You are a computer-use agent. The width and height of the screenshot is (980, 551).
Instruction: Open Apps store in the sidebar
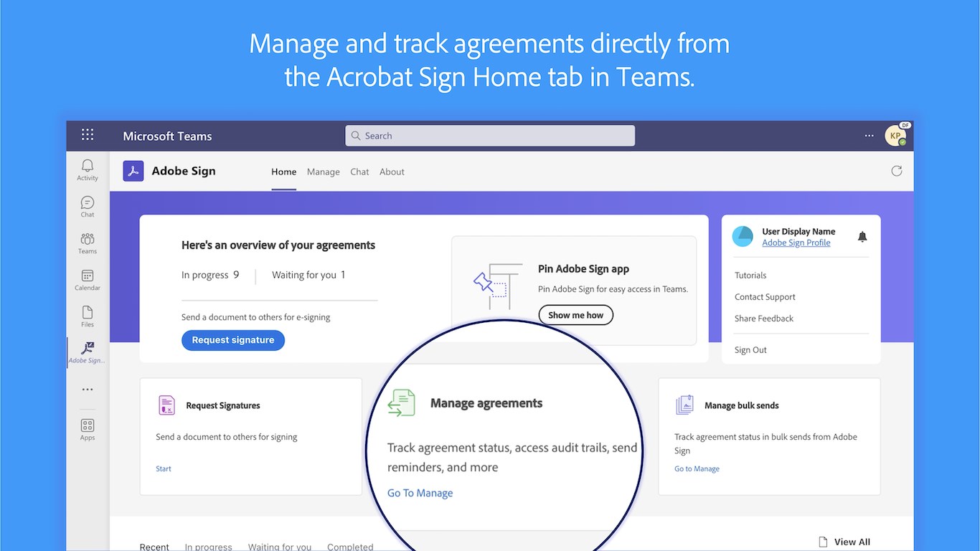[88, 430]
